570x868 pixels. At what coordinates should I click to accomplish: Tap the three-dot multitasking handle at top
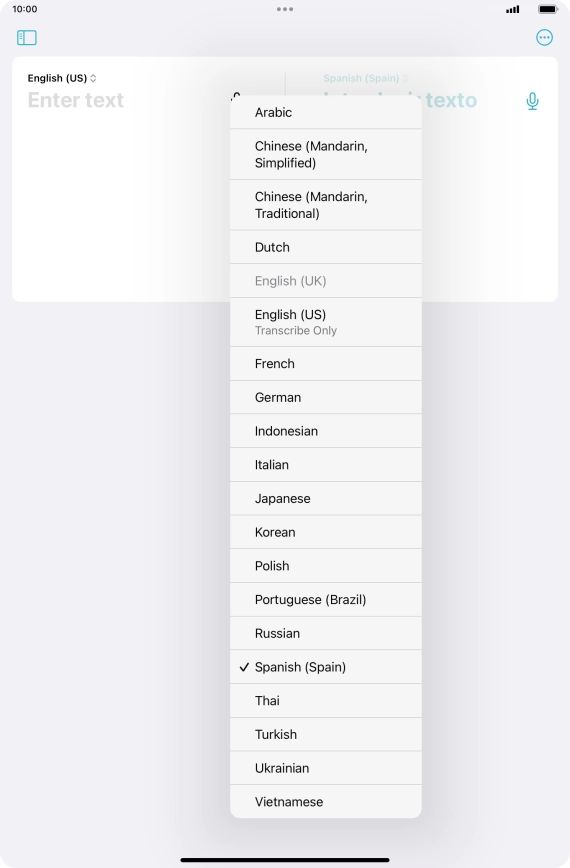pyautogui.click(x=285, y=9)
